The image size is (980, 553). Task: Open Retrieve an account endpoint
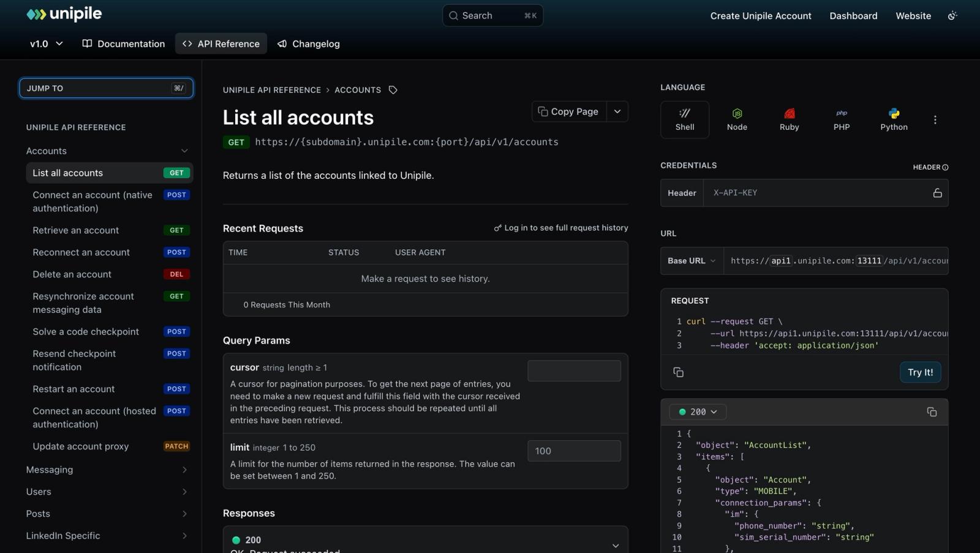(110, 230)
